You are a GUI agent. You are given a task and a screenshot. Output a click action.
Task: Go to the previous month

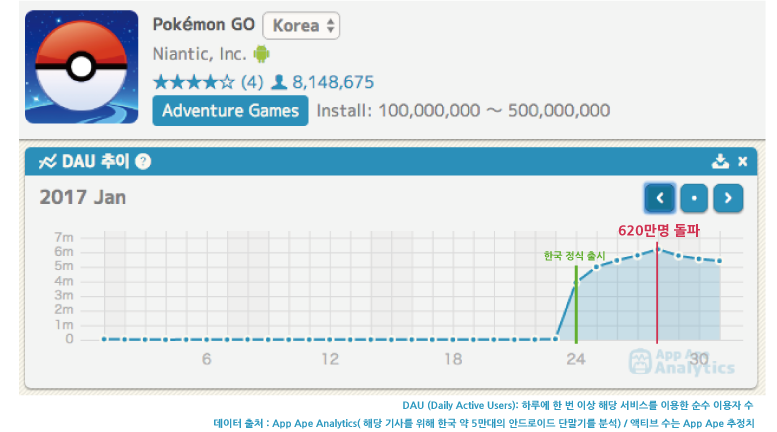660,198
